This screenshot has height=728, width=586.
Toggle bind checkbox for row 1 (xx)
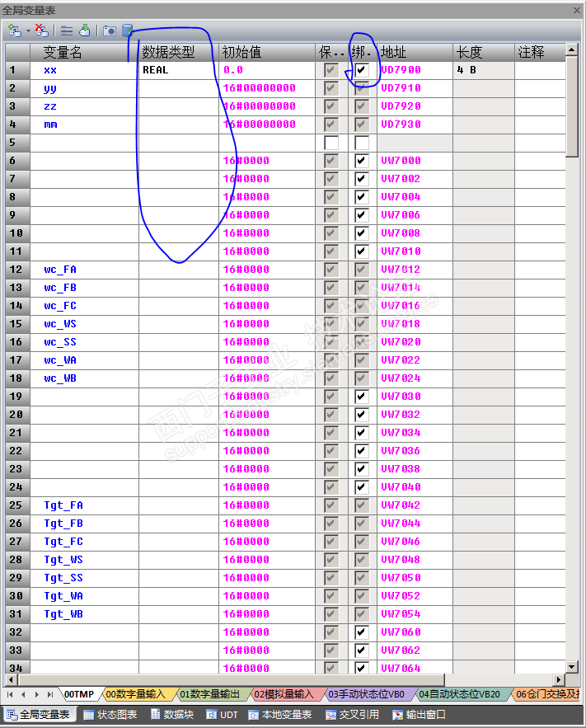[x=362, y=70]
